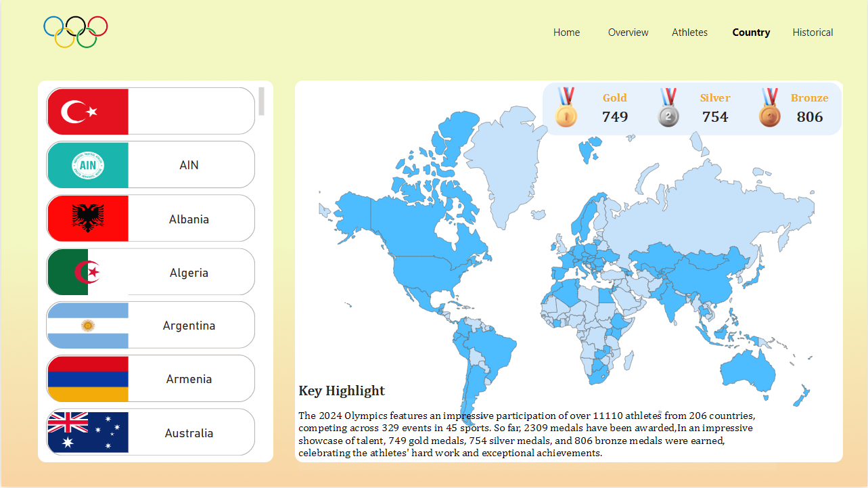Click the silver medal icon

click(x=668, y=108)
